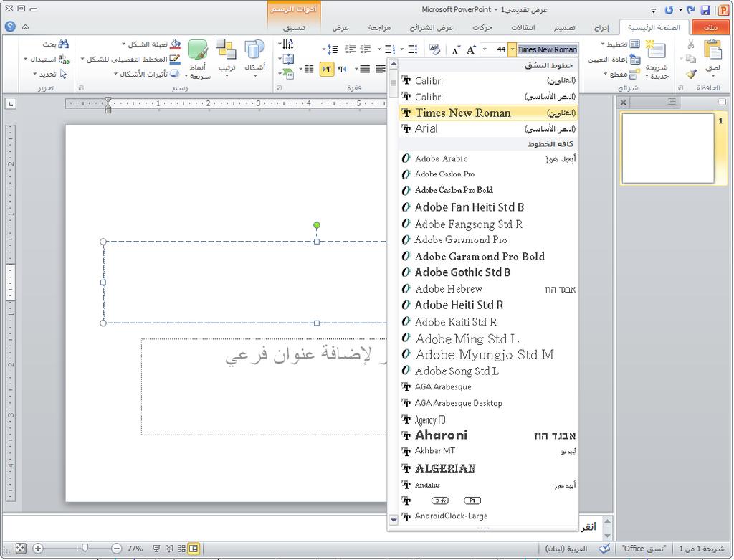
Task: Click the Cut scissors icon
Action: pos(691,44)
